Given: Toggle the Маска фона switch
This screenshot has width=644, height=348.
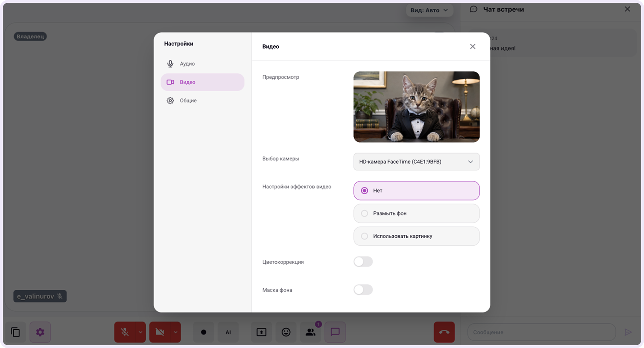Looking at the screenshot, I should coord(363,289).
